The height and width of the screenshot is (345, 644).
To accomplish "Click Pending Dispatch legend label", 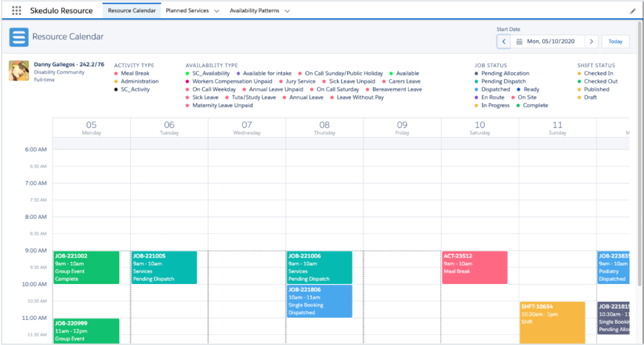I will pyautogui.click(x=504, y=81).
